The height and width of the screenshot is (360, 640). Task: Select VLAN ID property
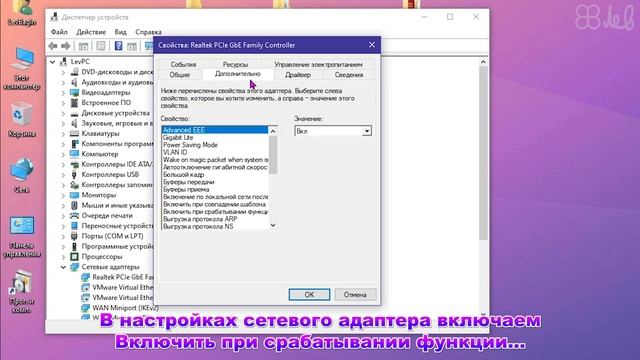tap(215, 152)
